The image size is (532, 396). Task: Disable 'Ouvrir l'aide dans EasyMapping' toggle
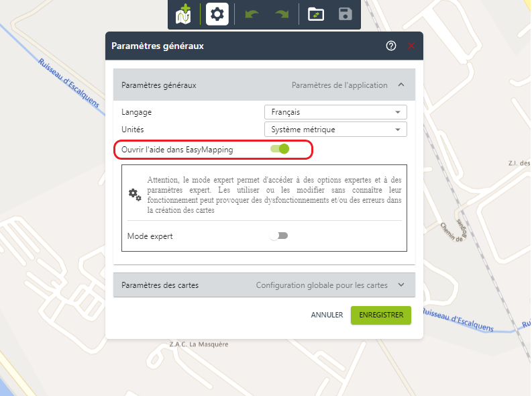(x=280, y=149)
